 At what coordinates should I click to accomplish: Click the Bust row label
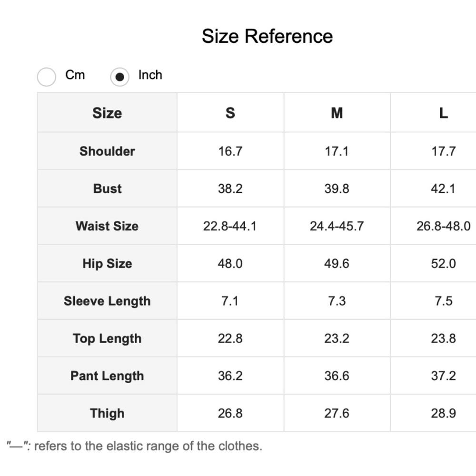point(107,188)
